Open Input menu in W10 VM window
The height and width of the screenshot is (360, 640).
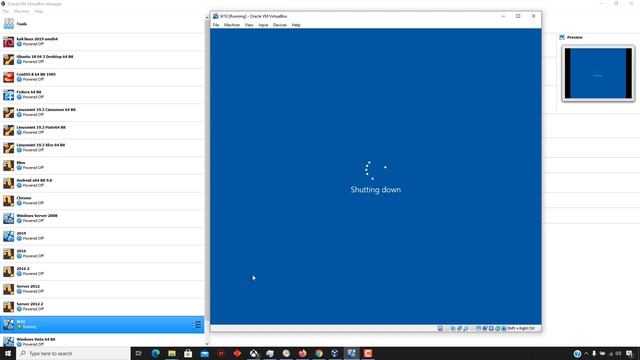[263, 25]
